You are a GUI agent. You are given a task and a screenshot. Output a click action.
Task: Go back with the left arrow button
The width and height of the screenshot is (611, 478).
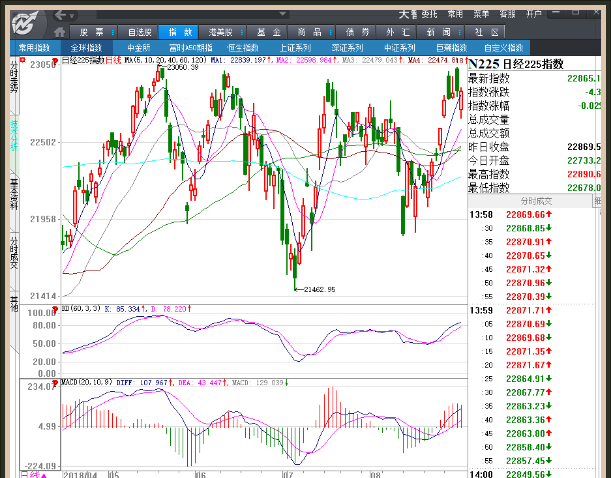click(x=60, y=15)
